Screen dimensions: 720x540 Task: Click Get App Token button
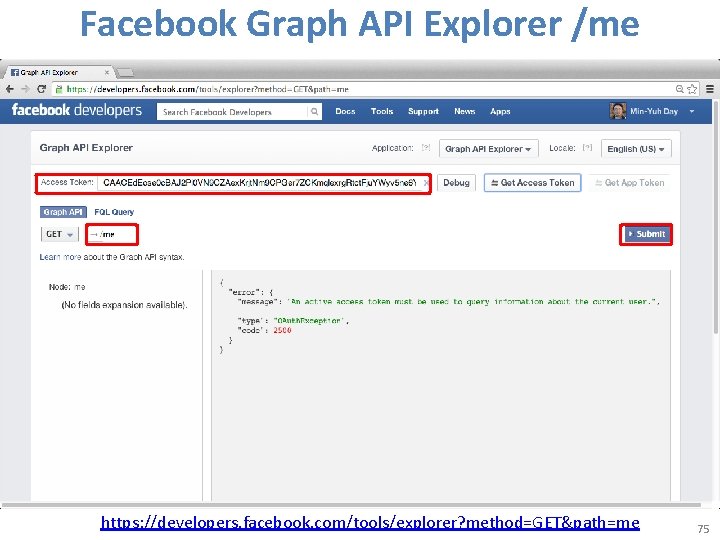point(630,183)
